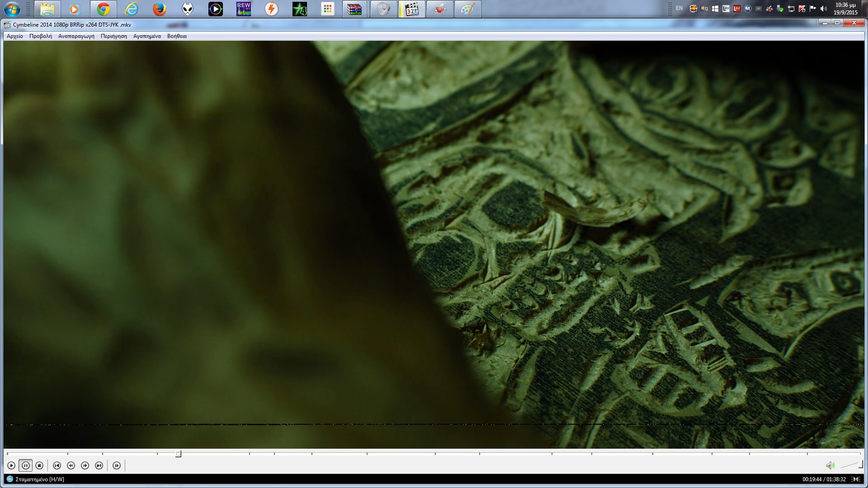Open the Αγαπημένα menu
Image resolution: width=868 pixels, height=488 pixels.
coord(147,36)
